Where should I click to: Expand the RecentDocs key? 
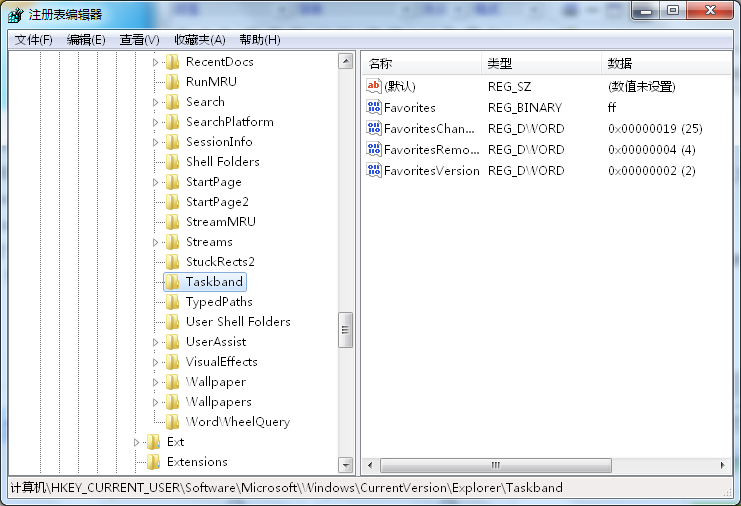[x=155, y=62]
